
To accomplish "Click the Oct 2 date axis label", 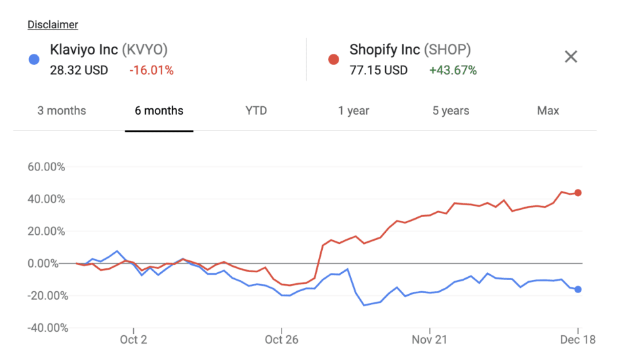I will [x=133, y=340].
